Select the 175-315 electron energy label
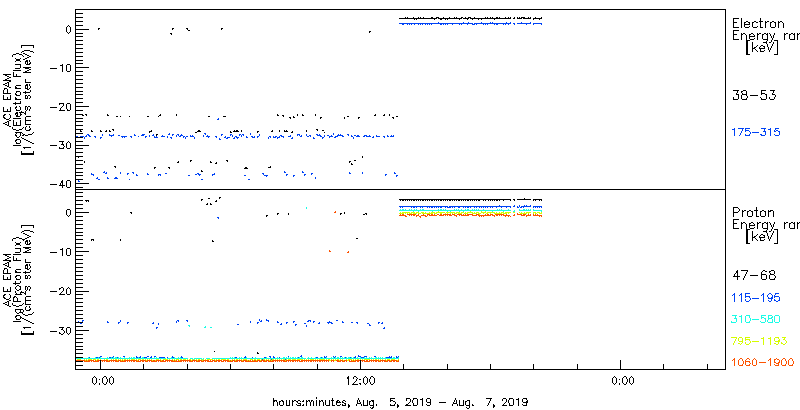The image size is (800, 410). (756, 132)
